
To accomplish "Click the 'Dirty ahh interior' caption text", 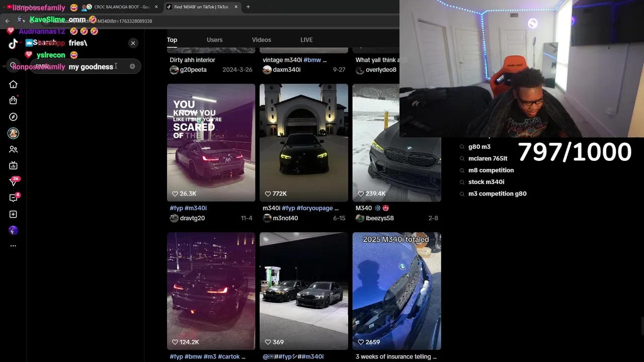I will coord(192,60).
